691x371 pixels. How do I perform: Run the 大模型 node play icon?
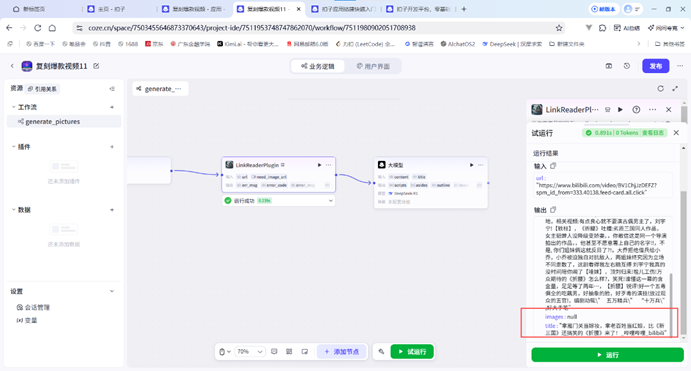click(471, 165)
